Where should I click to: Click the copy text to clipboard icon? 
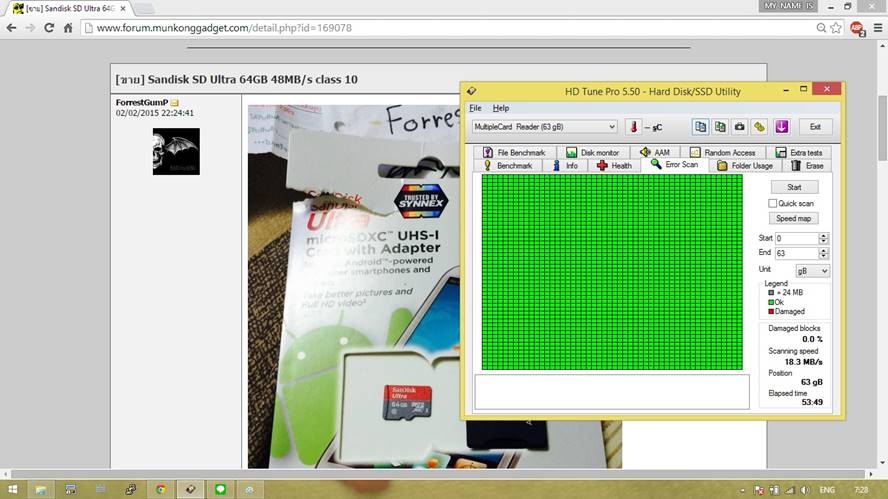(700, 127)
